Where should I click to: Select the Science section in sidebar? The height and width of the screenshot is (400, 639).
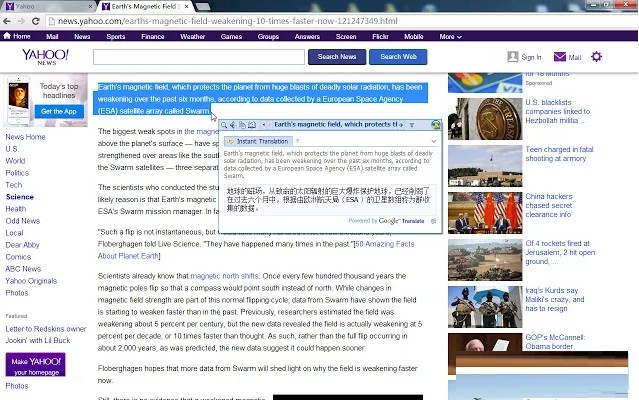coord(20,197)
